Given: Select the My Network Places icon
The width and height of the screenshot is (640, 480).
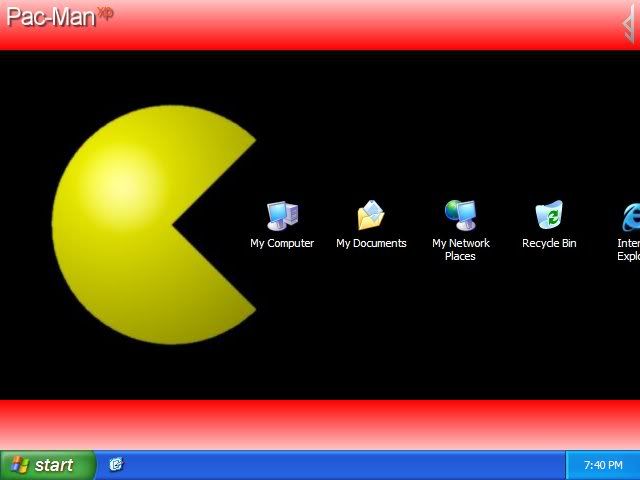Looking at the screenshot, I should coord(460,215).
